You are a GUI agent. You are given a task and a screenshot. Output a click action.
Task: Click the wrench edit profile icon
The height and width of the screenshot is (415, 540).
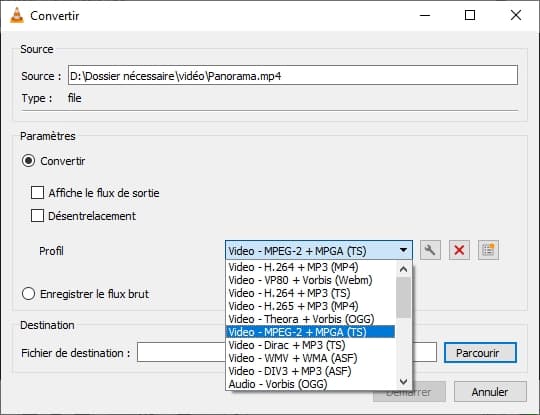[x=430, y=250]
